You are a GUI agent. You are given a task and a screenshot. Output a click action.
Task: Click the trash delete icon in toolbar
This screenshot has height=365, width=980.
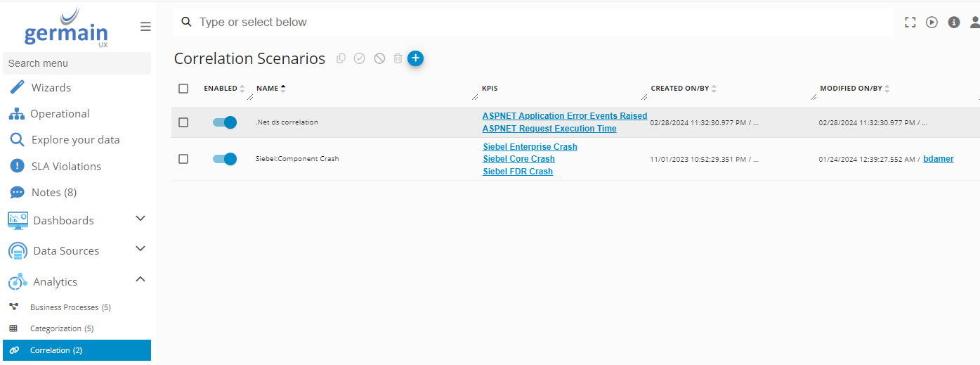click(x=398, y=58)
